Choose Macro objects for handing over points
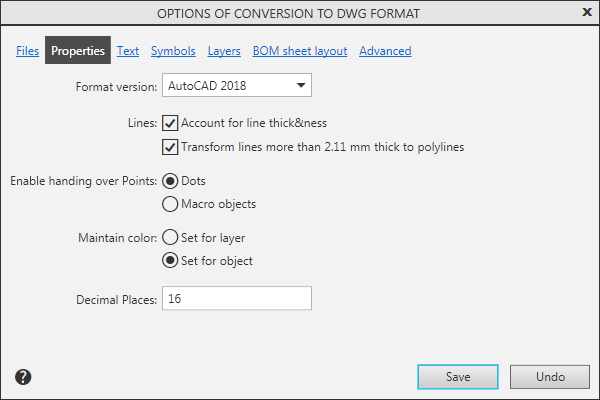 (x=170, y=204)
